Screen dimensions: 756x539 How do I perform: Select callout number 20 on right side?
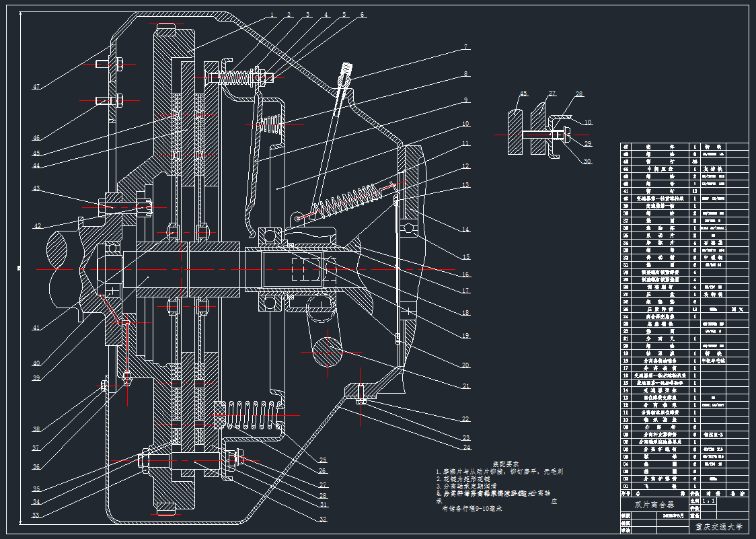point(465,365)
